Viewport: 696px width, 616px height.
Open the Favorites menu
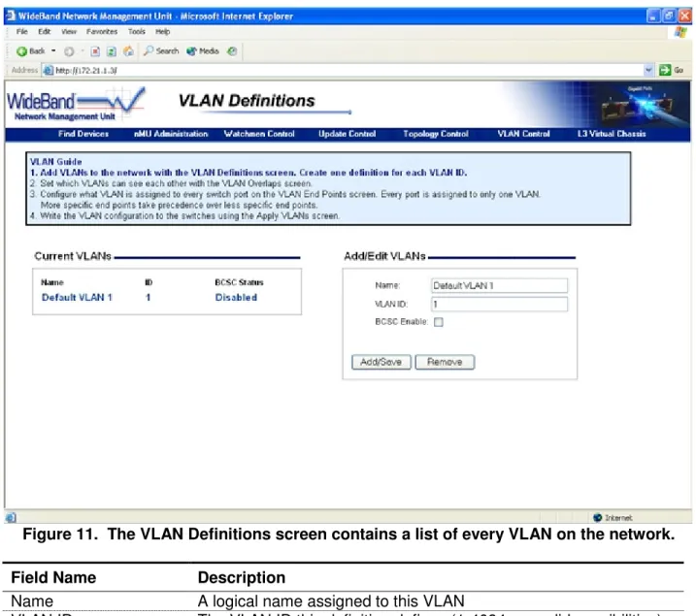point(102,31)
